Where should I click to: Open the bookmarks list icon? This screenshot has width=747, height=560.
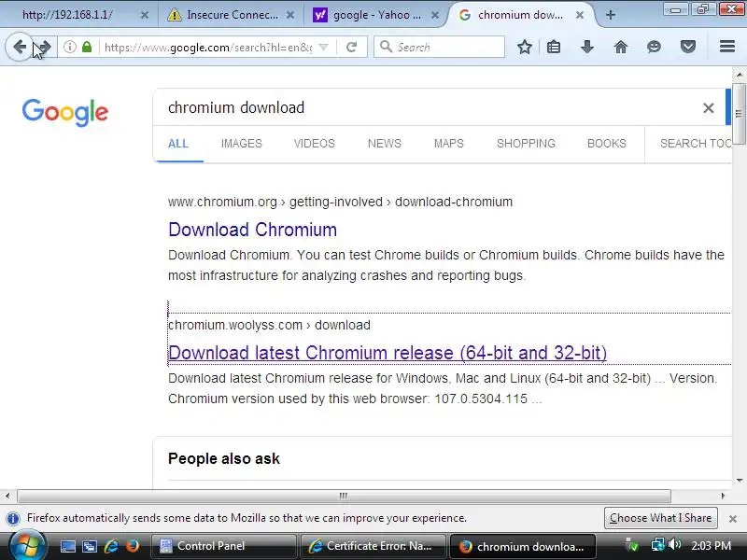tap(554, 47)
